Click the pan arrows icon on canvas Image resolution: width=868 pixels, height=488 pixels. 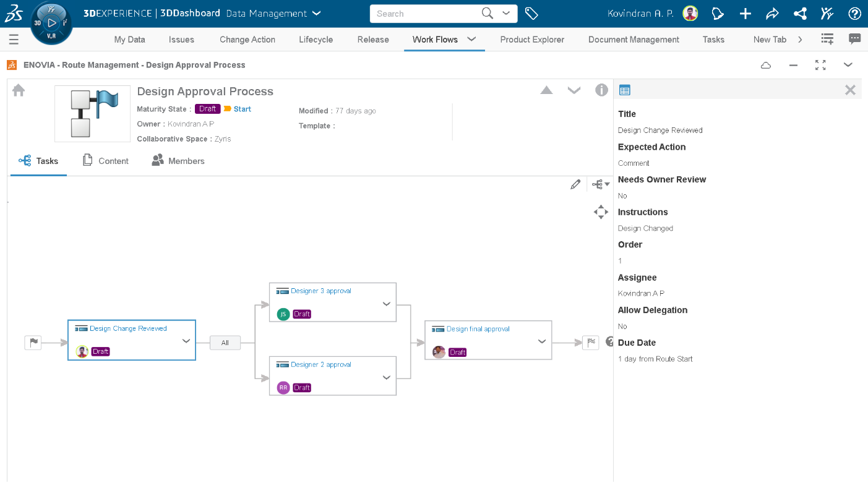click(601, 212)
